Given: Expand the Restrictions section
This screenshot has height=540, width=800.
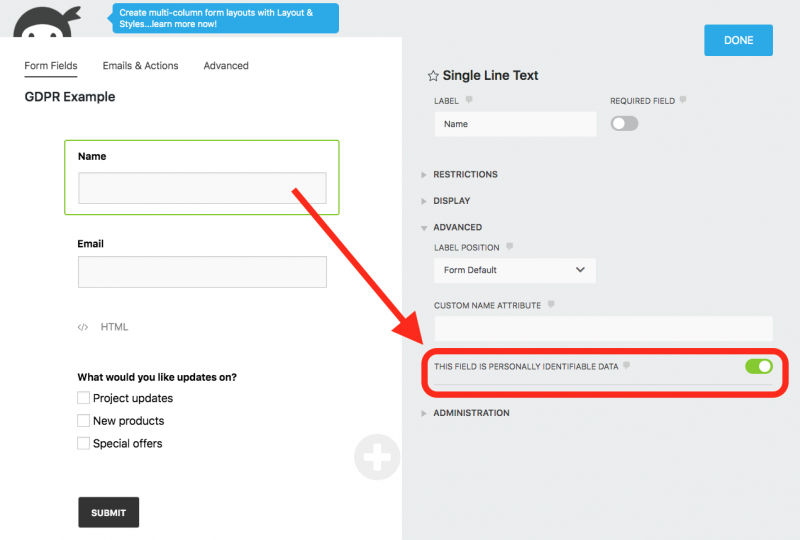Looking at the screenshot, I should [465, 174].
